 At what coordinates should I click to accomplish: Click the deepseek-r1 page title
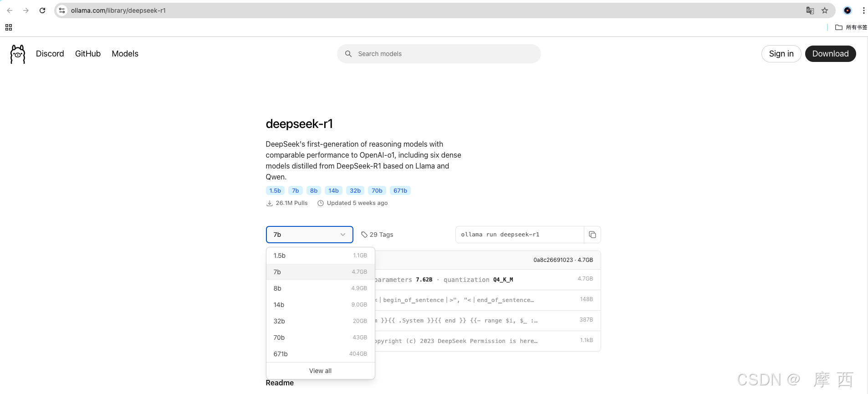(x=299, y=124)
